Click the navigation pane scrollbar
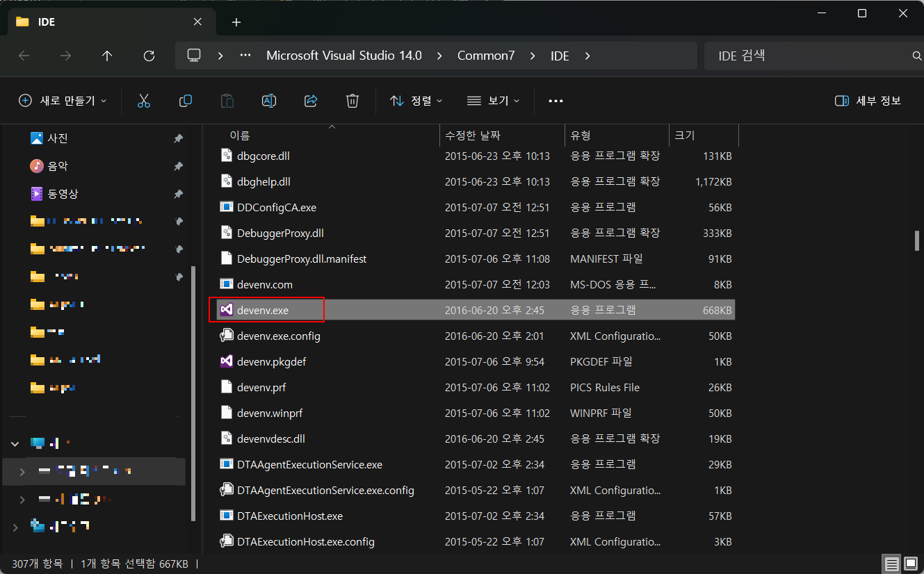 pos(193,394)
